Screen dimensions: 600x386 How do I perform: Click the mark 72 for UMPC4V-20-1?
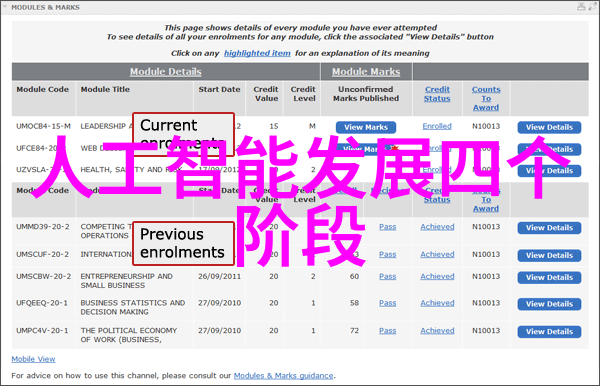354,331
